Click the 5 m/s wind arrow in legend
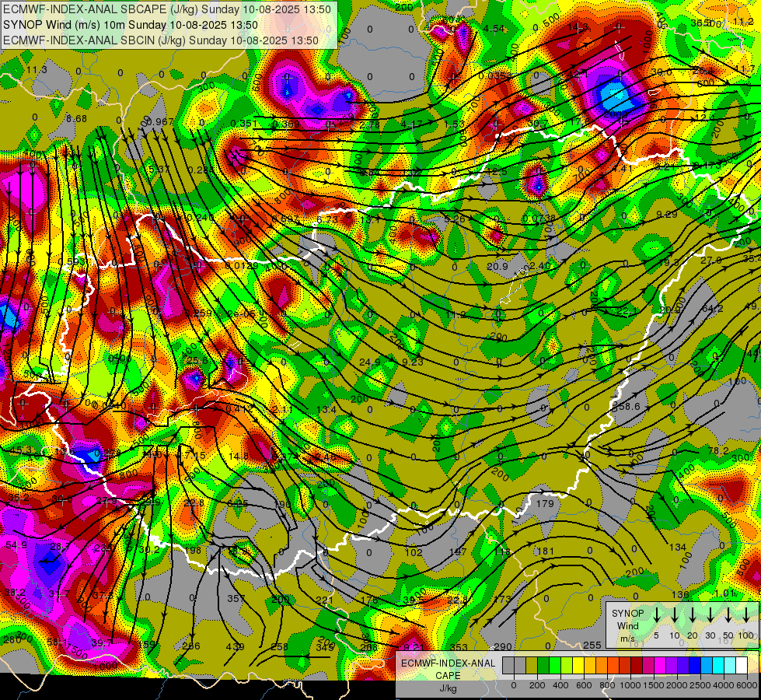Viewport: 761px width, 700px height. [656, 614]
